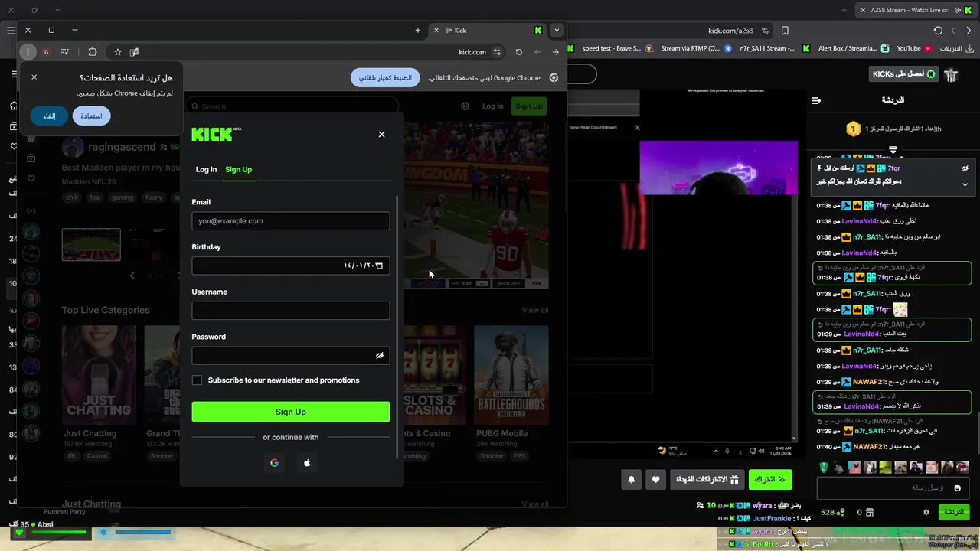Click the استعادة restore button
980x551 pixels.
(92, 116)
